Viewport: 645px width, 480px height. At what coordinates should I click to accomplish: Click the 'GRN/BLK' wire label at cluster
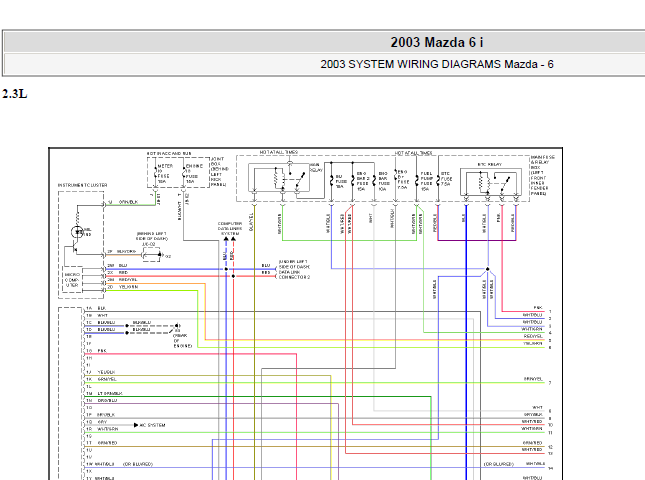click(x=128, y=202)
